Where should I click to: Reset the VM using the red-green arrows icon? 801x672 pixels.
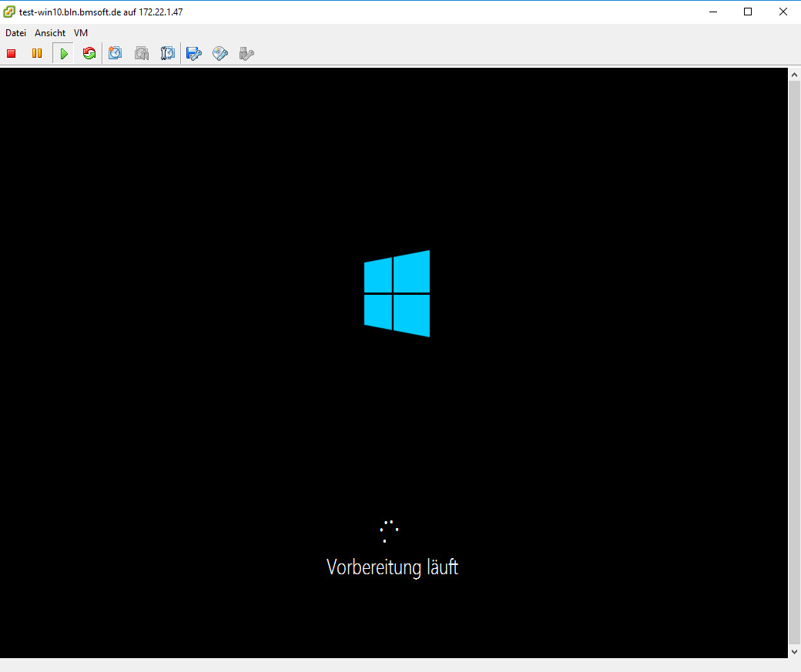(89, 53)
